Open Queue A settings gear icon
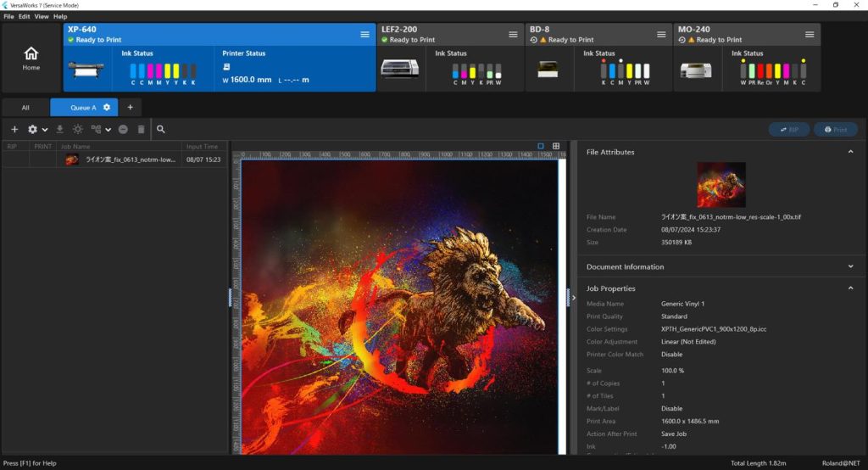This screenshot has width=868, height=470. pyautogui.click(x=107, y=108)
